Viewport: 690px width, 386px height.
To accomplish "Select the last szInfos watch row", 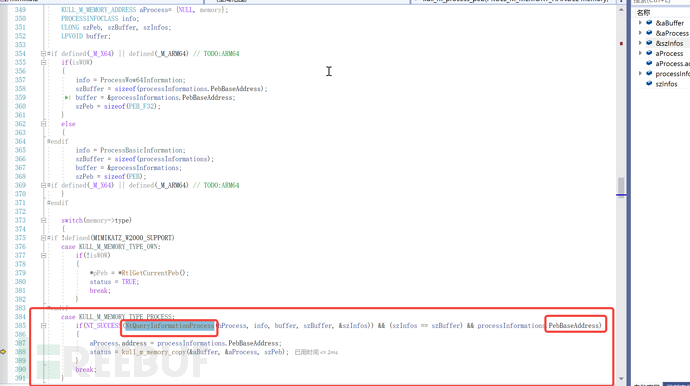I will pyautogui.click(x=662, y=84).
